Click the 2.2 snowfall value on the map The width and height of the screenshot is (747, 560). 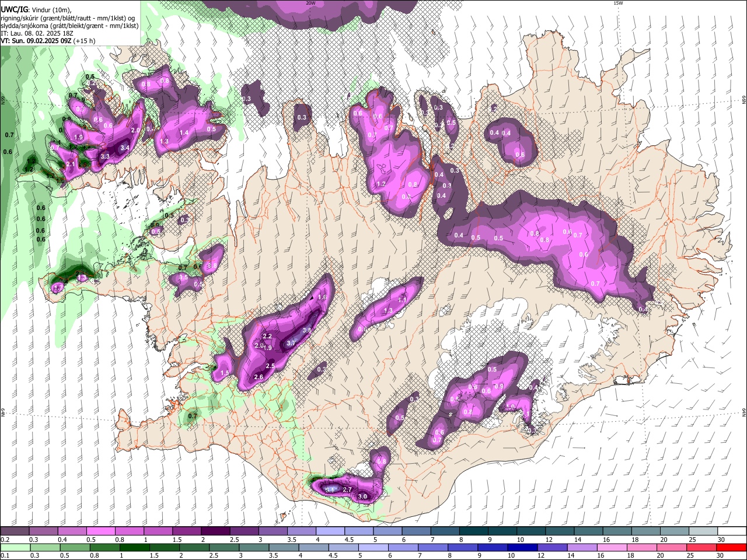(x=268, y=337)
